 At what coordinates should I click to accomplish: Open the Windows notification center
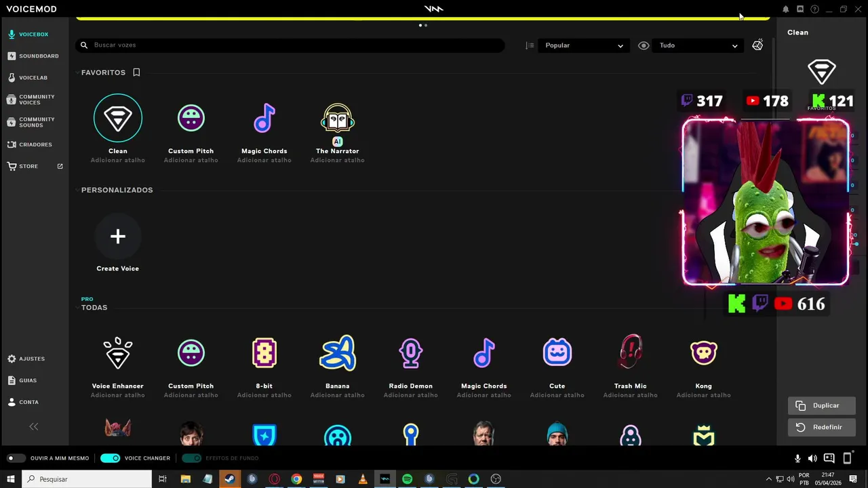[x=853, y=479]
